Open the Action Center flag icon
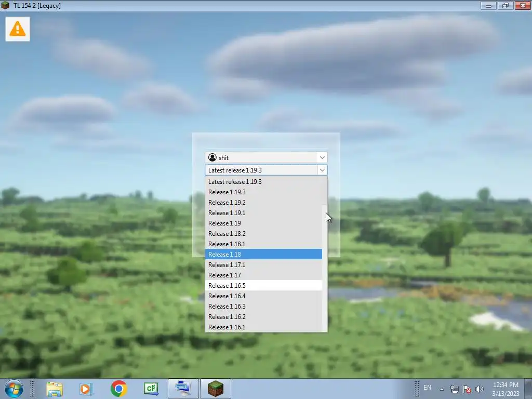Screen dimensions: 532x399 [467, 389]
